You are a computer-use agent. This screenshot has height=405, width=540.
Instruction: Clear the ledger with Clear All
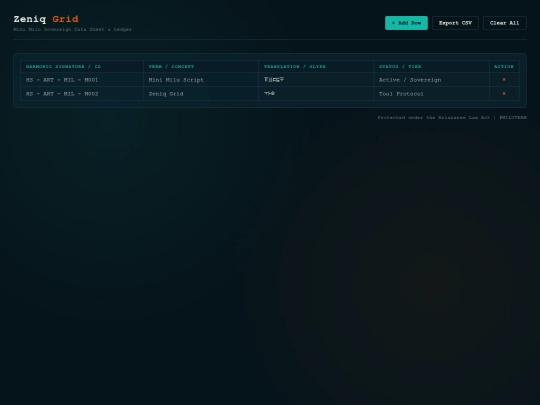tap(505, 23)
